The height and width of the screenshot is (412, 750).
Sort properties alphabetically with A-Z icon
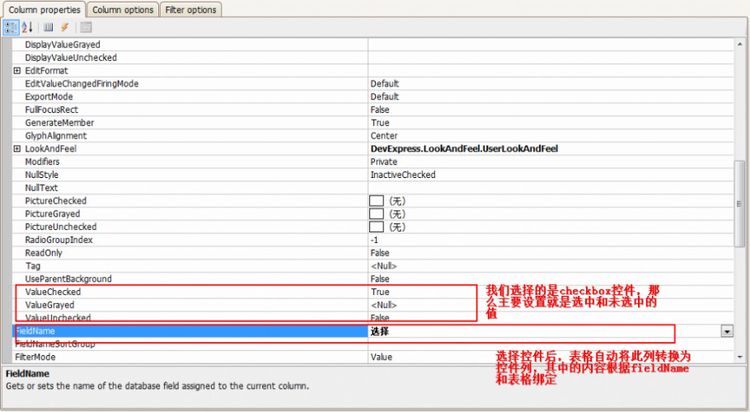point(27,27)
